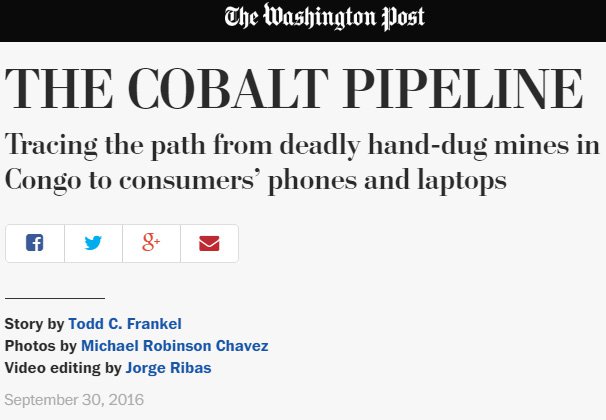Click the 'Video editing by' label
Viewport: 606px width, 420px height.
coord(63,368)
